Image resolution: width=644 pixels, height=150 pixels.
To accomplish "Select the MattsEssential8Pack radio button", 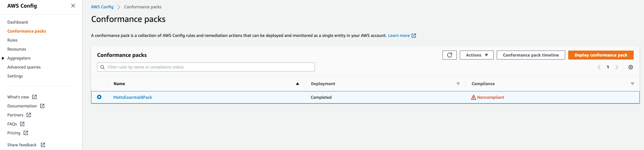I will click(99, 97).
